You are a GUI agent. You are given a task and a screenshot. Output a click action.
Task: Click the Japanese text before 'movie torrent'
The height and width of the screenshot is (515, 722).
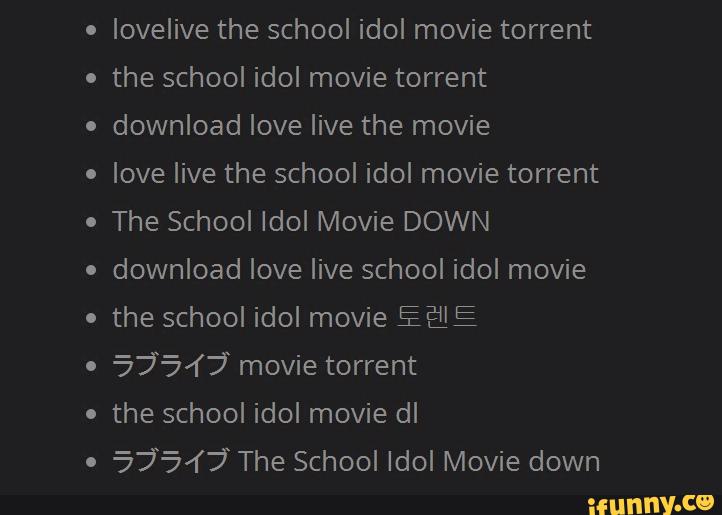(170, 366)
